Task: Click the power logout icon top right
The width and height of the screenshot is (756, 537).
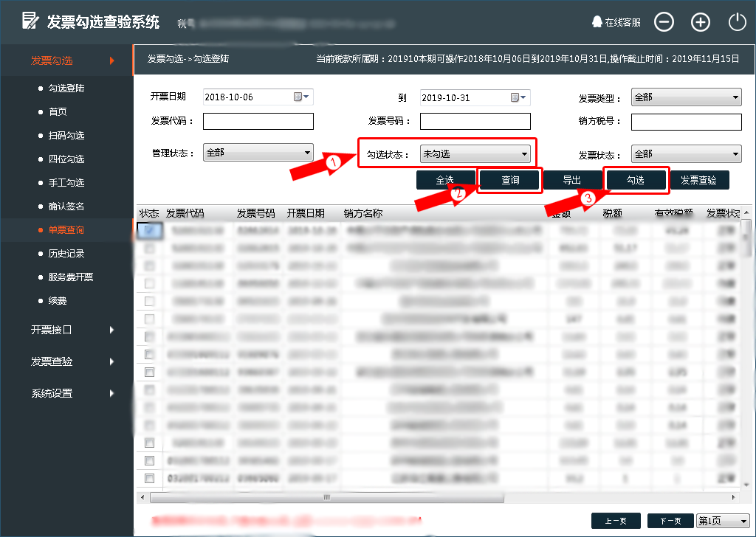Action: tap(737, 21)
